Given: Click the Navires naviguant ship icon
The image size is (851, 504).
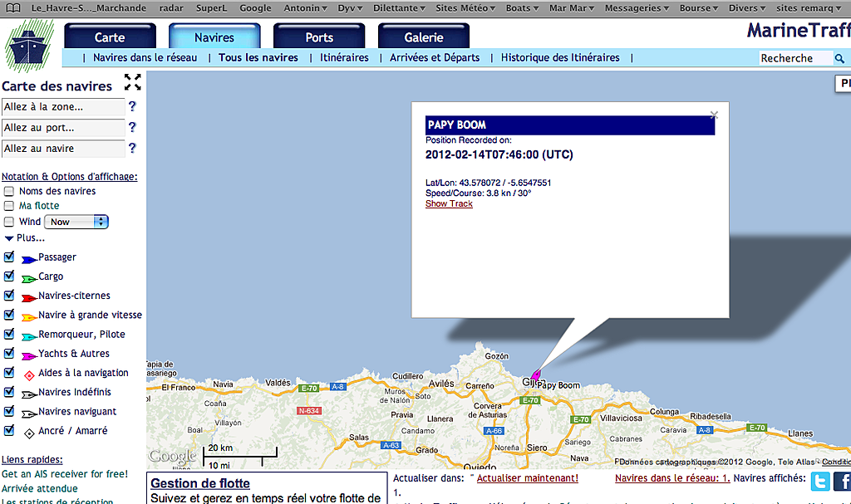Looking at the screenshot, I should pos(29,414).
